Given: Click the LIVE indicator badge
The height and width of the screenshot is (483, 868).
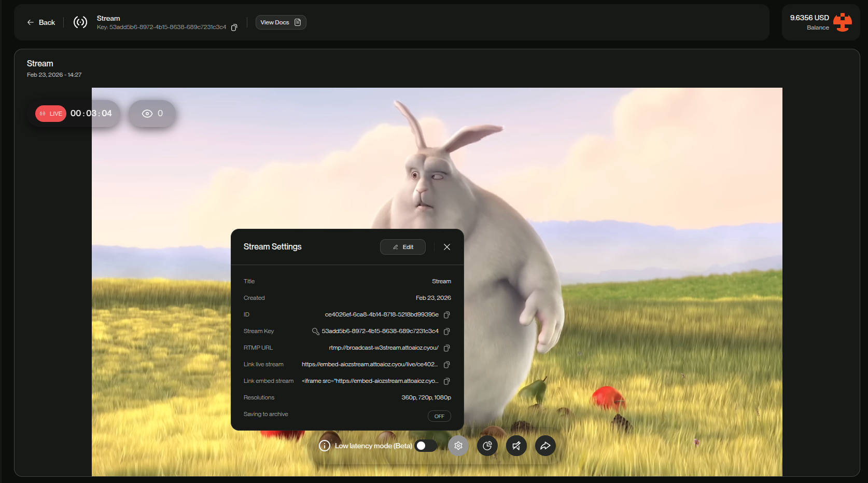Looking at the screenshot, I should (50, 113).
